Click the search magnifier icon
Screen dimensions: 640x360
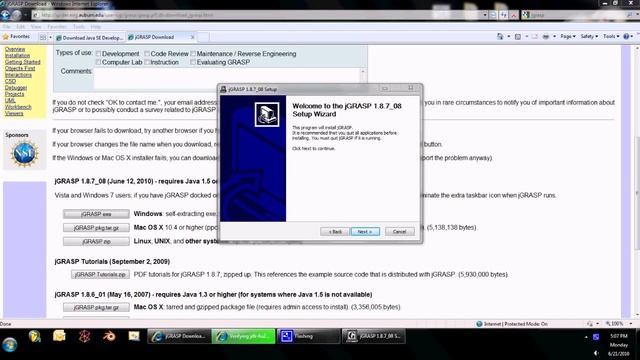click(630, 15)
